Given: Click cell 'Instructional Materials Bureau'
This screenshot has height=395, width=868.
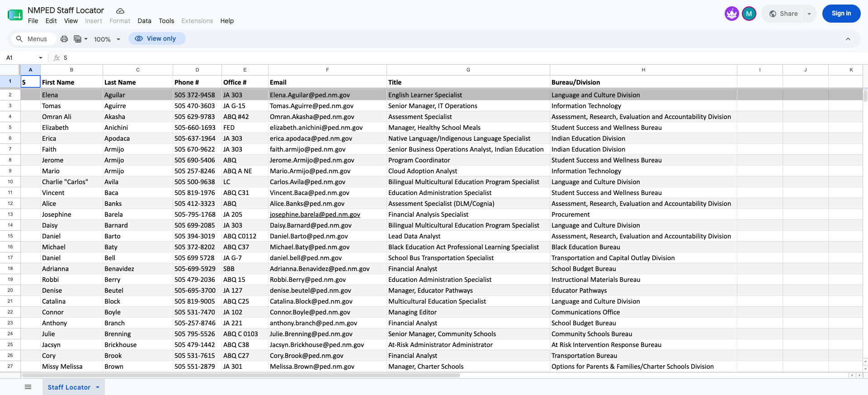Looking at the screenshot, I should [643, 280].
